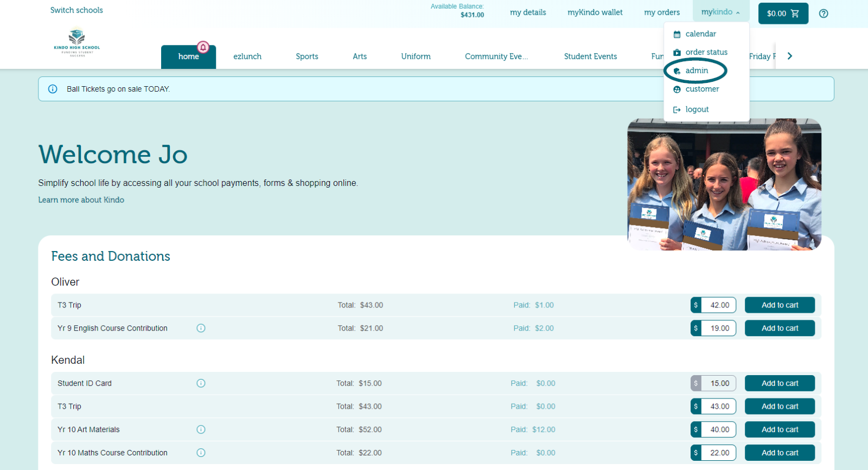
Task: Click dollar icon beside Kendal's 43.00 amount
Action: (x=696, y=407)
